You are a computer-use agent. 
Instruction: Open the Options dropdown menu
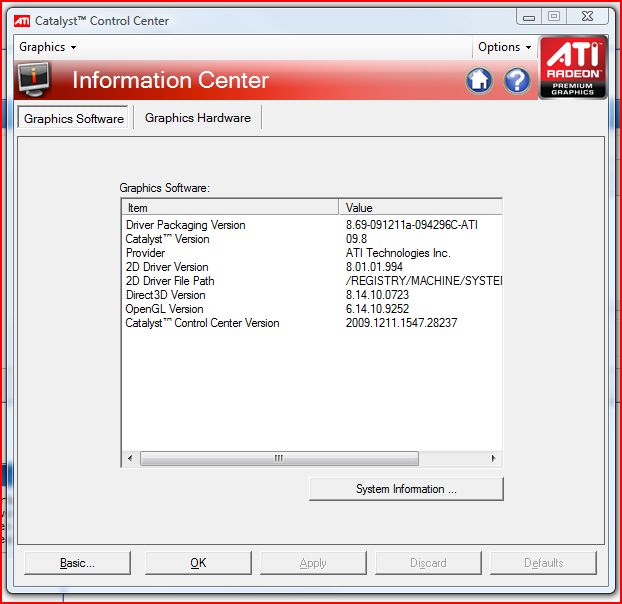point(504,47)
